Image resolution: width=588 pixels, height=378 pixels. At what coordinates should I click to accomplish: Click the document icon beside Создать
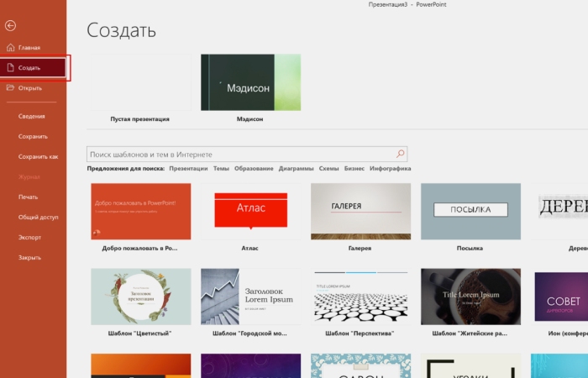(10, 68)
